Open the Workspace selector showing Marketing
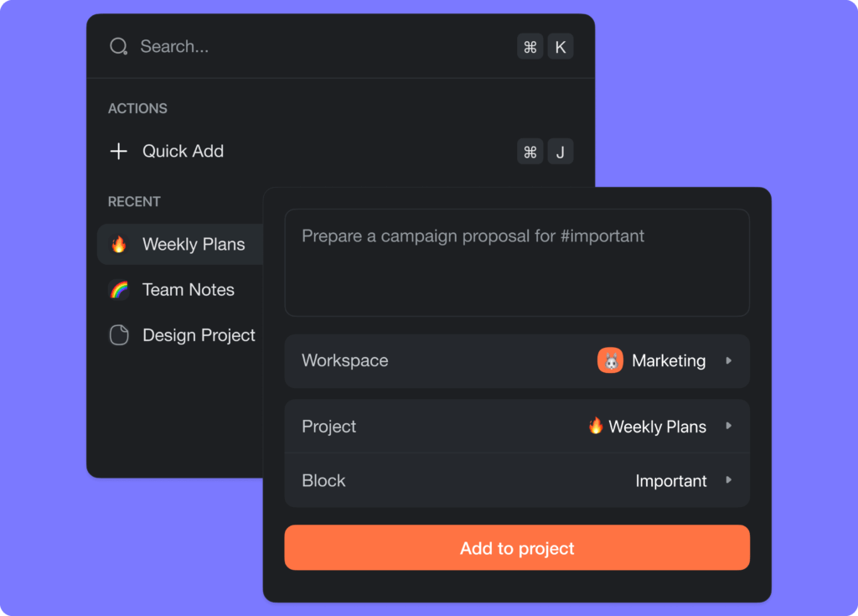Screen dimensions: 858x616 [517, 360]
